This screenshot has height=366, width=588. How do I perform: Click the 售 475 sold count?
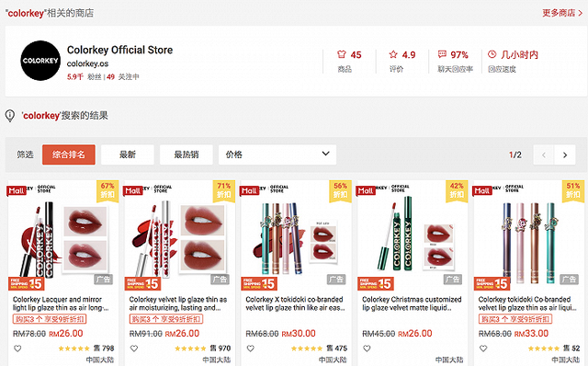337,349
